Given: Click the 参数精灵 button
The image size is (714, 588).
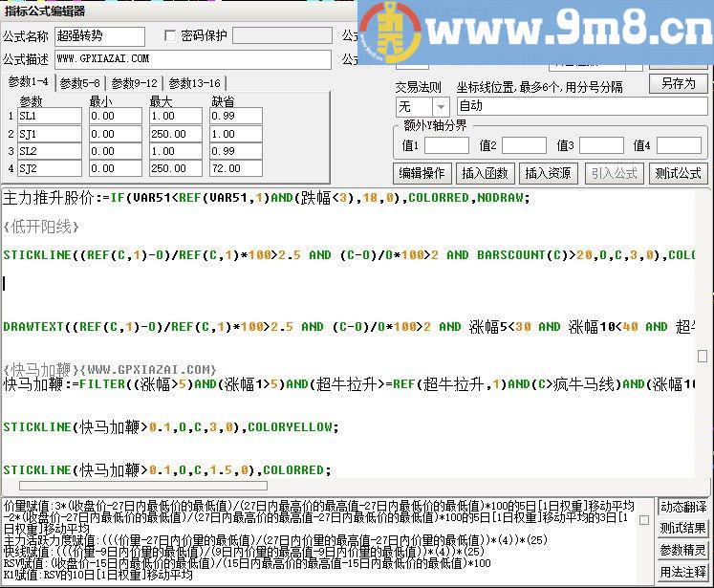Looking at the screenshot, I should coord(683,550).
